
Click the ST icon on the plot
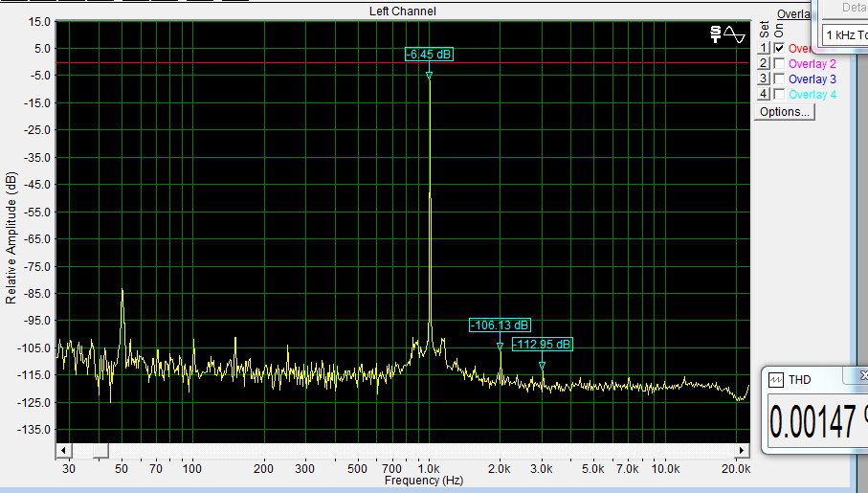715,34
